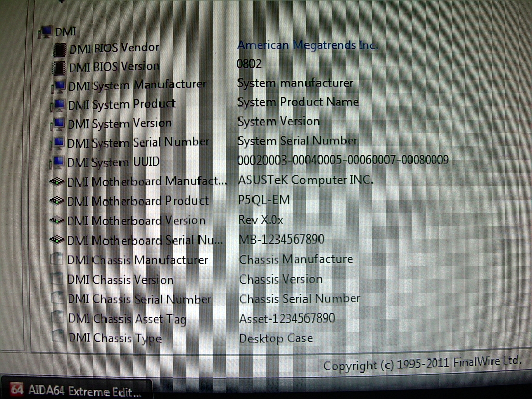Click the DMI Chassis Manufacturer case icon

[x=56, y=260]
